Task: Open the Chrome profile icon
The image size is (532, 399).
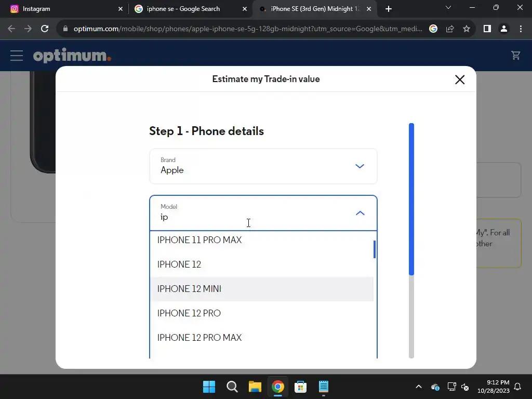Action: 504,29
